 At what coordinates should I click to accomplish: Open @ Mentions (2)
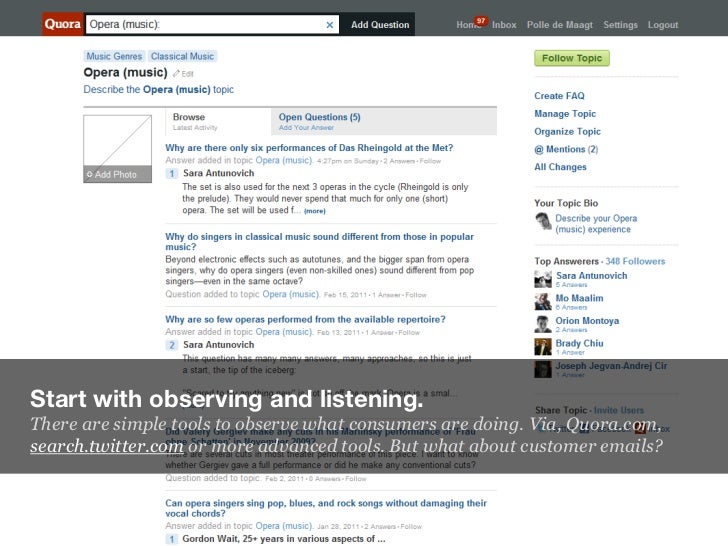coord(566,149)
